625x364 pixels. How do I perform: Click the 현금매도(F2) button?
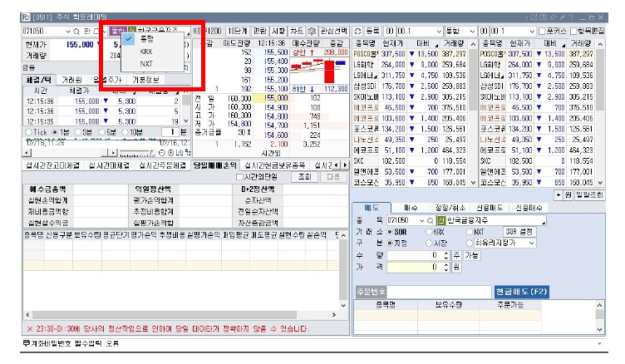(521, 292)
